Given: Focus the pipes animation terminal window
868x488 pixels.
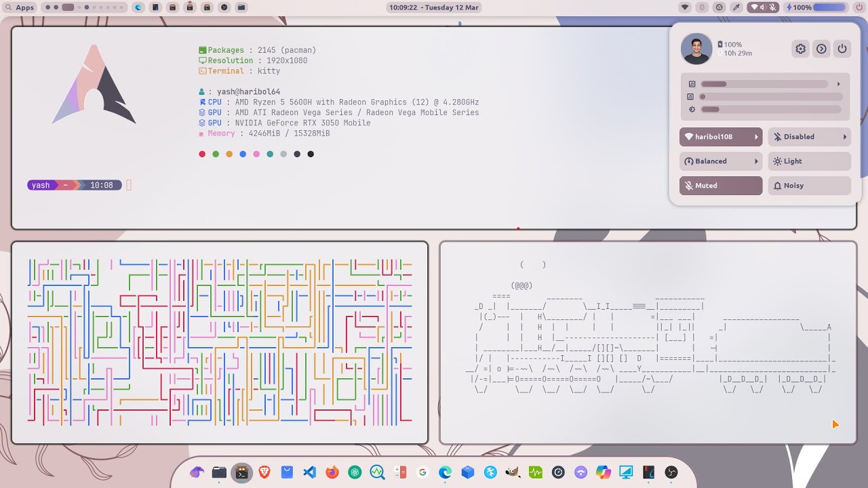Looking at the screenshot, I should click(220, 343).
